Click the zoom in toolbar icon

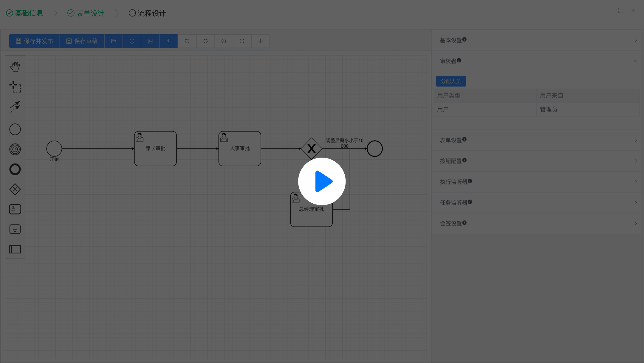(x=224, y=41)
